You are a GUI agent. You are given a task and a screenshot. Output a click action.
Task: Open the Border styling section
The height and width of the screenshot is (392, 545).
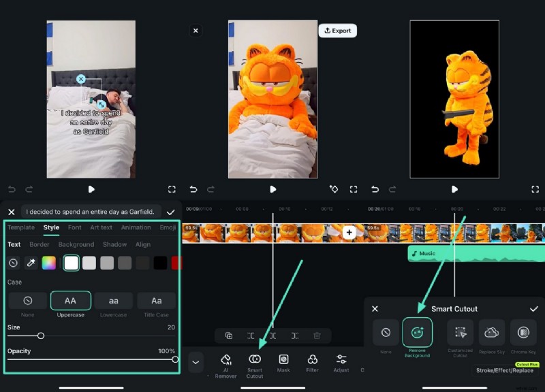click(39, 244)
